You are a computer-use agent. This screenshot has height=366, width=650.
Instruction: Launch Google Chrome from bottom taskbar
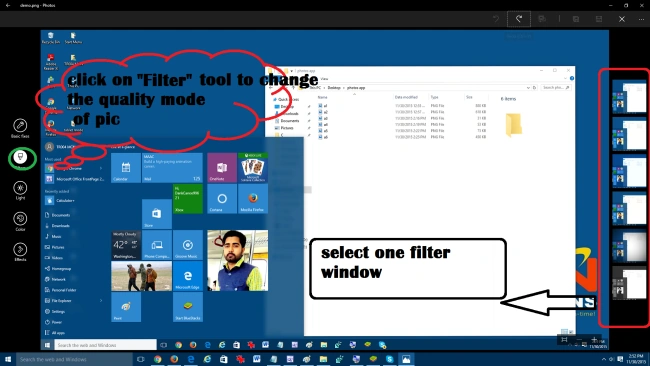[158, 359]
